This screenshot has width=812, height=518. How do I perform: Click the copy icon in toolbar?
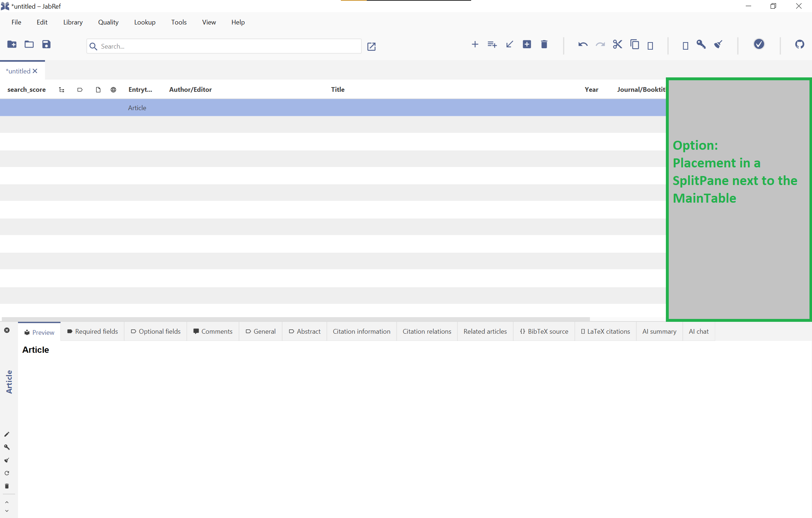click(x=634, y=45)
